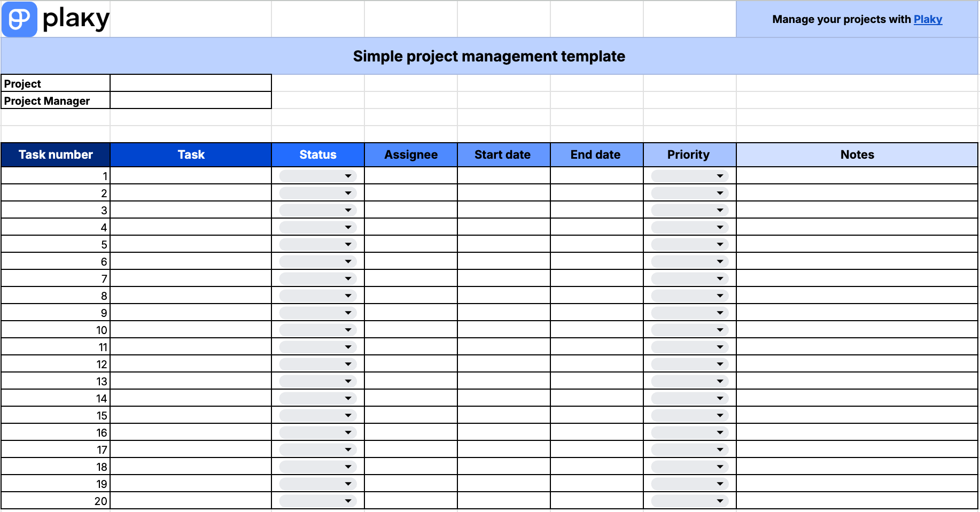The height and width of the screenshot is (512, 980).
Task: Open the Priority dropdown for task 1
Action: (719, 175)
